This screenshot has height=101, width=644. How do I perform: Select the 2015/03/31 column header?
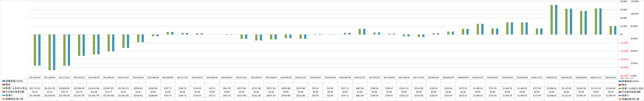256,78
